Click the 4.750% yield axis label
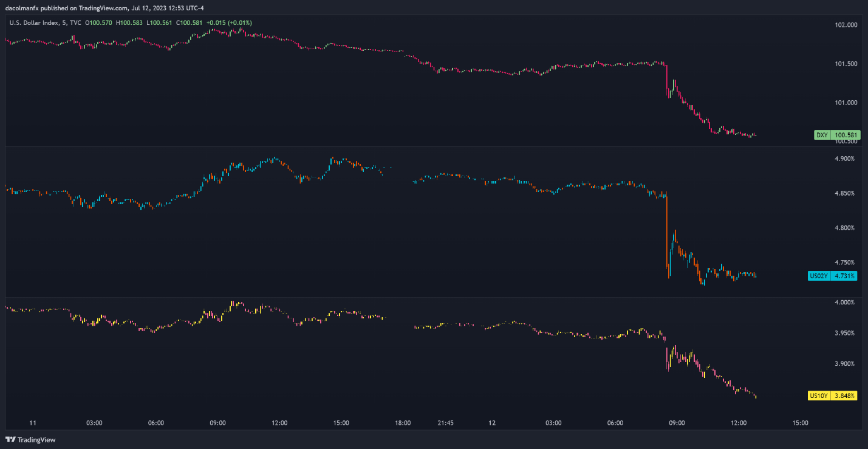Screen dimensions: 868x449 [x=845, y=262]
